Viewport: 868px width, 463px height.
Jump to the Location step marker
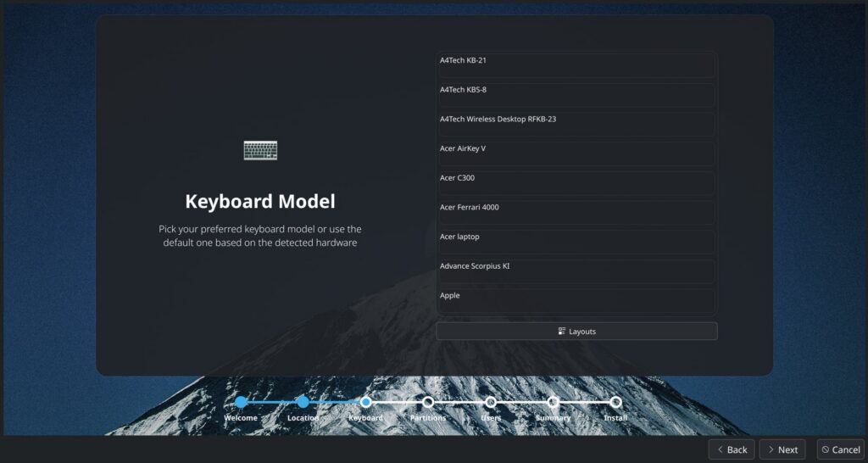(303, 402)
